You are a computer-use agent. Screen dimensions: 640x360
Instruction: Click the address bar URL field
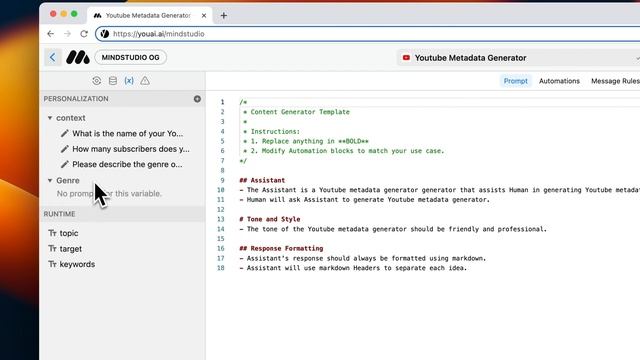pyautogui.click(x=367, y=34)
